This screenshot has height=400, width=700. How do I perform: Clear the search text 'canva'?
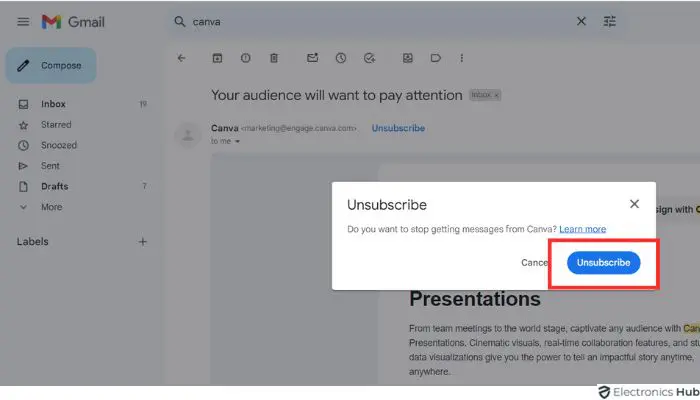click(582, 21)
